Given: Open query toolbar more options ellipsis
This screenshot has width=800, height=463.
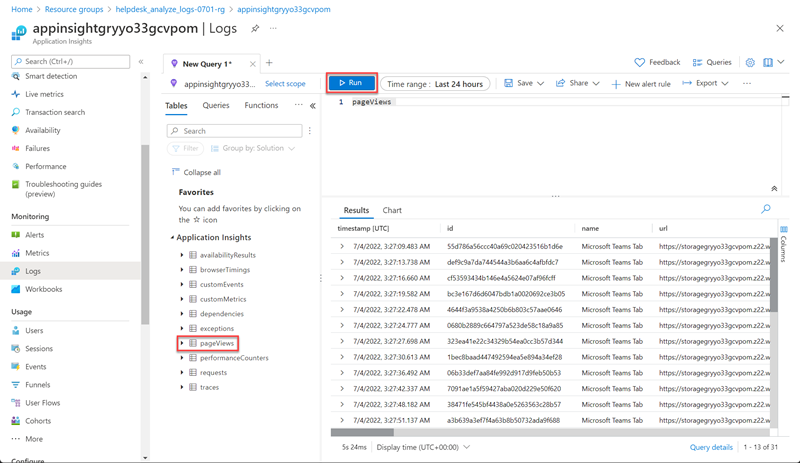Looking at the screenshot, I should [747, 83].
